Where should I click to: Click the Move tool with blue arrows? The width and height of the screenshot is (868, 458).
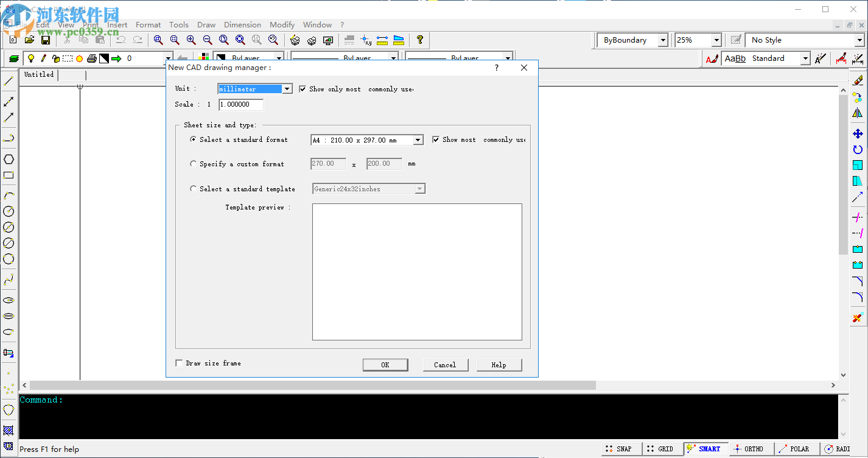(857, 134)
